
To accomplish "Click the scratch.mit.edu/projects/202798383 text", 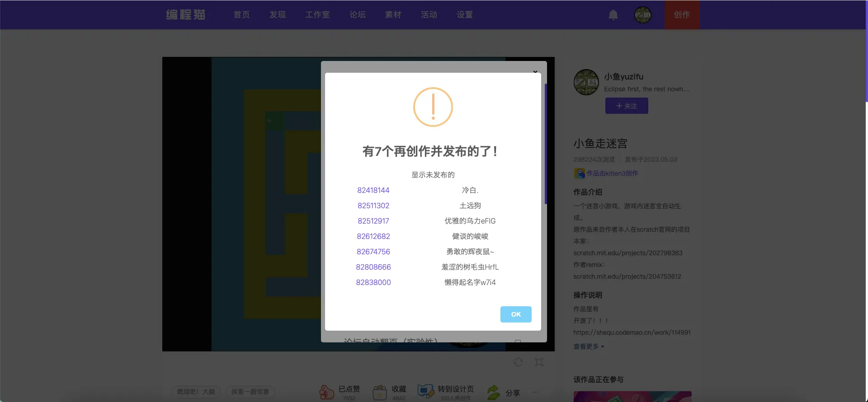I will 628,253.
